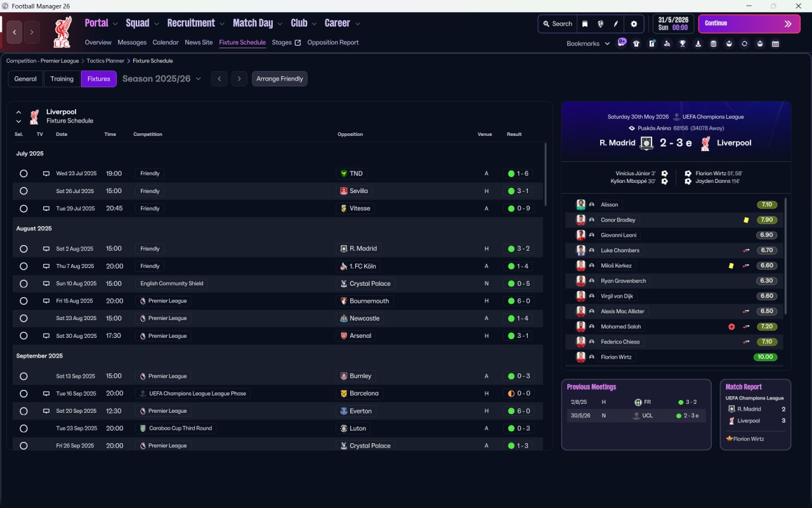Click the star icon beside Florian Wirtz in Match Report
This screenshot has height=508, width=812.
pos(730,439)
